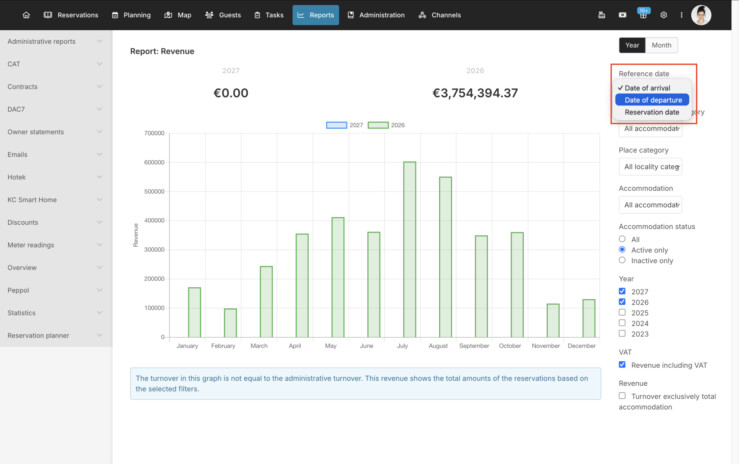
Task: Expand the Peppol sidebar section
Action: [56, 290]
